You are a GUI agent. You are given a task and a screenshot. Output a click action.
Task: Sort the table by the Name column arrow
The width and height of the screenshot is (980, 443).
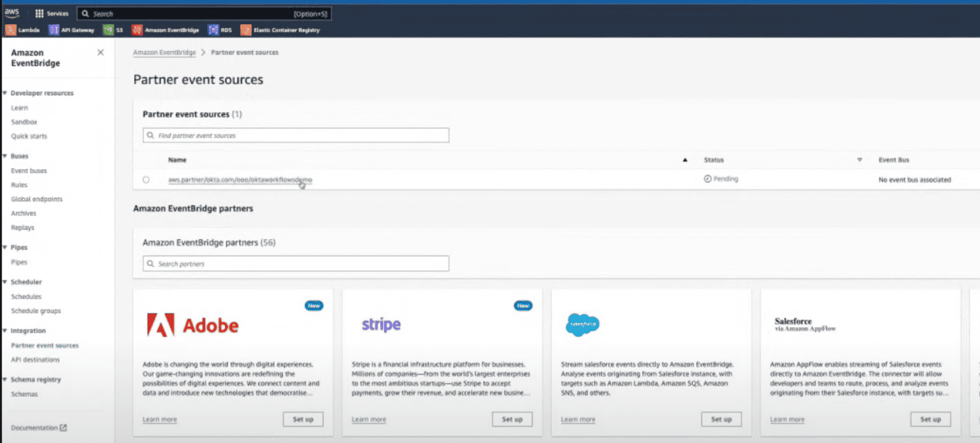click(685, 160)
